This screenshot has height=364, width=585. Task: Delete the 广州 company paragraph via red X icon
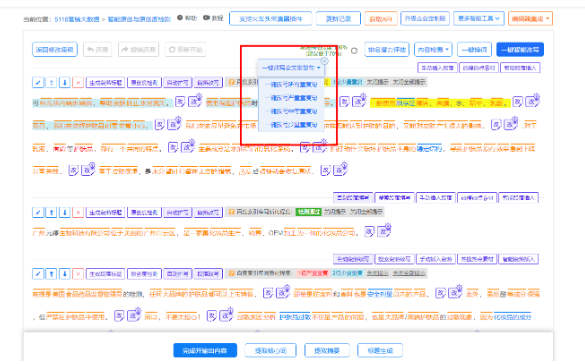pos(78,212)
